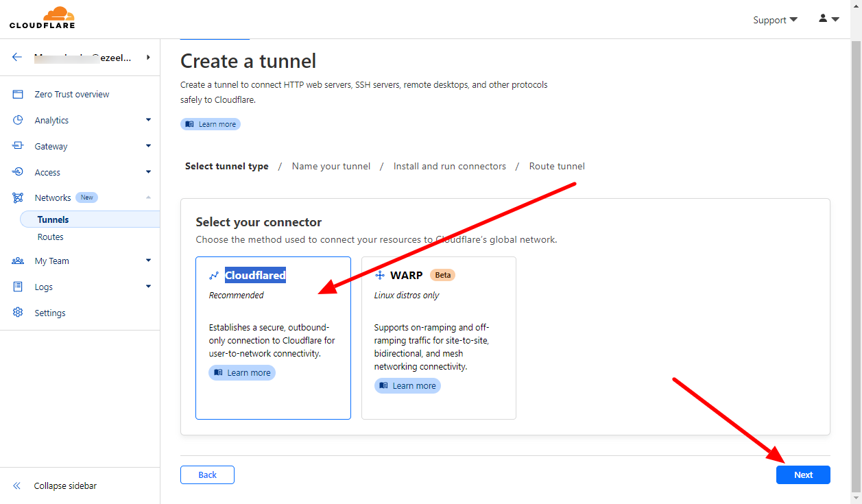Click the back arrow beside account name
This screenshot has width=862, height=504.
[17, 58]
